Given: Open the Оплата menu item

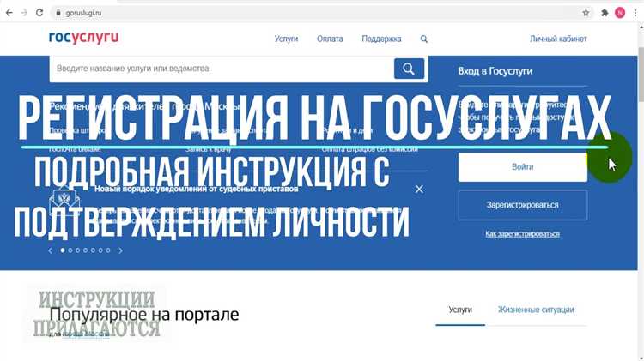Looking at the screenshot, I should pos(330,39).
